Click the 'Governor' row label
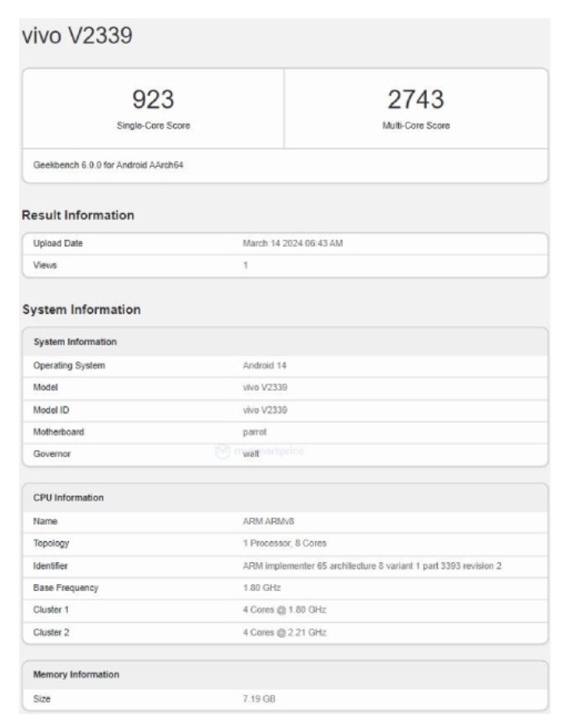Screen dimensions: 564x728 click(51, 454)
